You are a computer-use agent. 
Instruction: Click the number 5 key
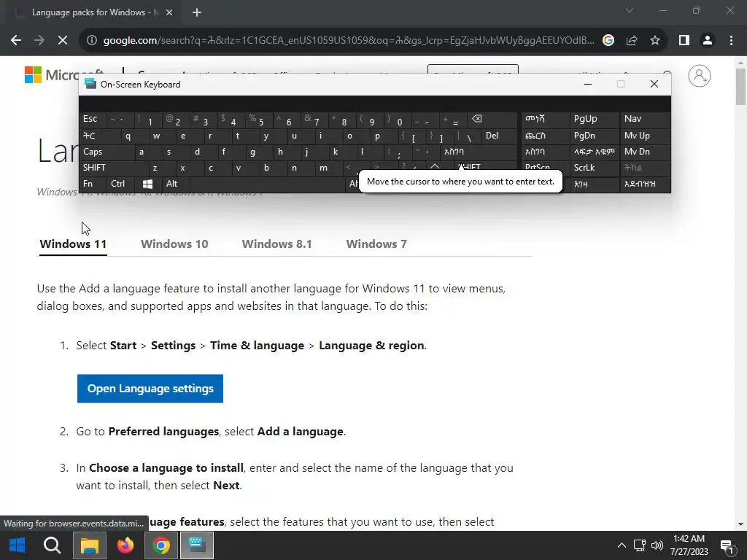(259, 120)
